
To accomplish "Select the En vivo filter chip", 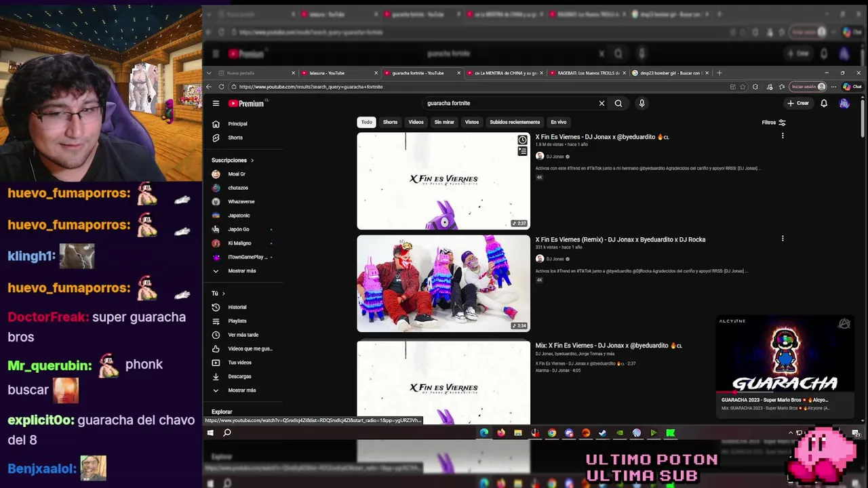I will point(558,122).
